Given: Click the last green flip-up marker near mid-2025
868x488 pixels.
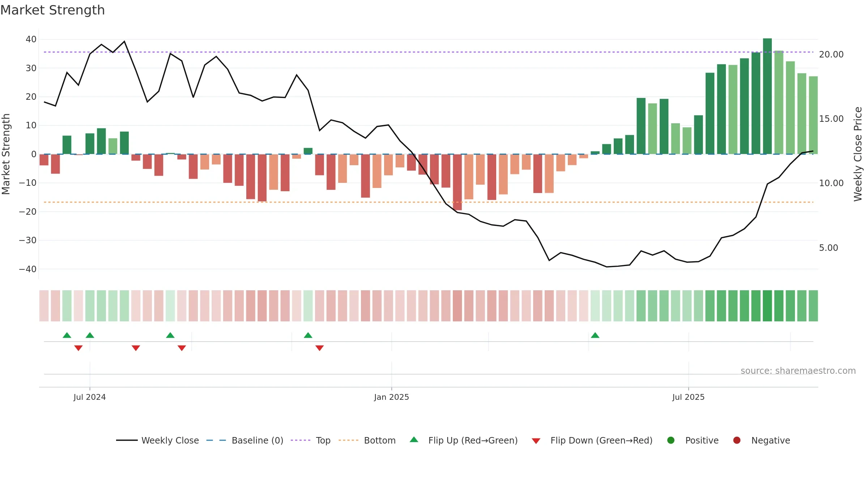Looking at the screenshot, I should [595, 335].
